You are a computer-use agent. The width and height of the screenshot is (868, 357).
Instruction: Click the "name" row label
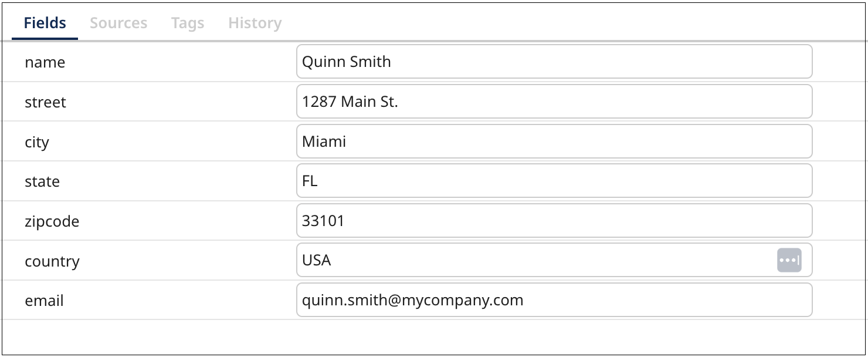click(x=45, y=62)
